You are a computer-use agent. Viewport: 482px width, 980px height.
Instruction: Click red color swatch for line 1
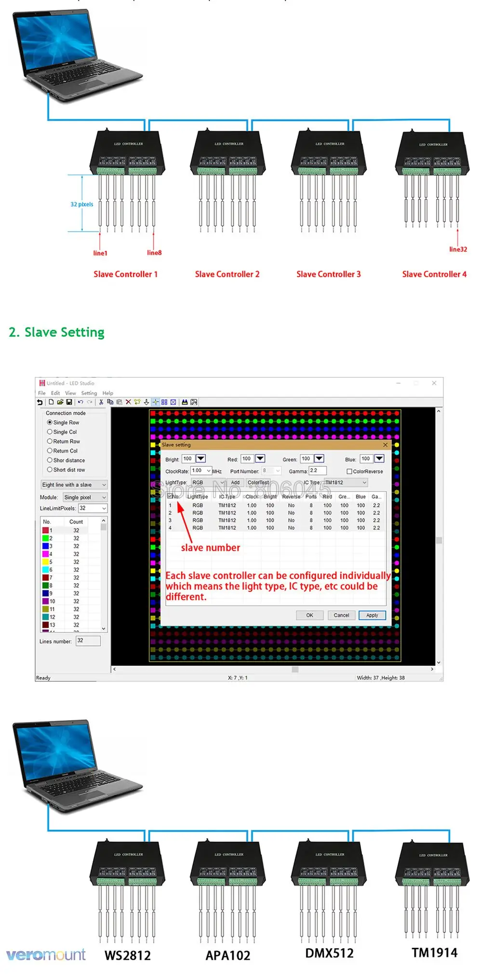coord(45,530)
